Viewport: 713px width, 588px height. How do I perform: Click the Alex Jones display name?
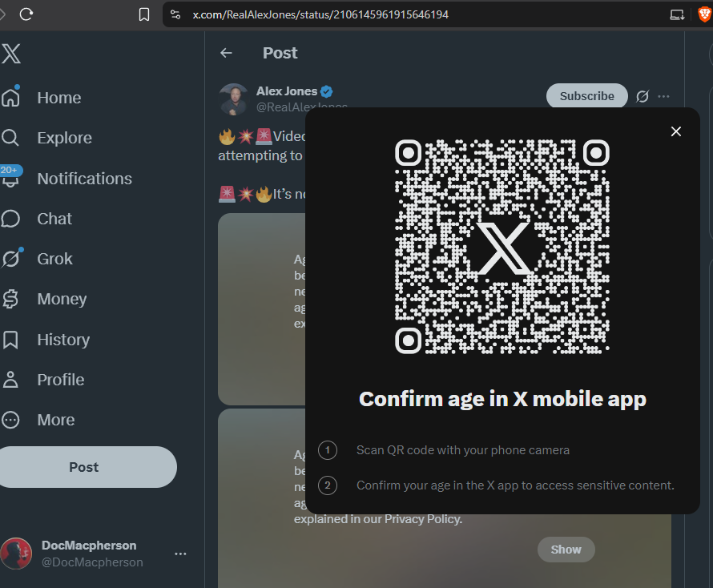[x=287, y=91]
